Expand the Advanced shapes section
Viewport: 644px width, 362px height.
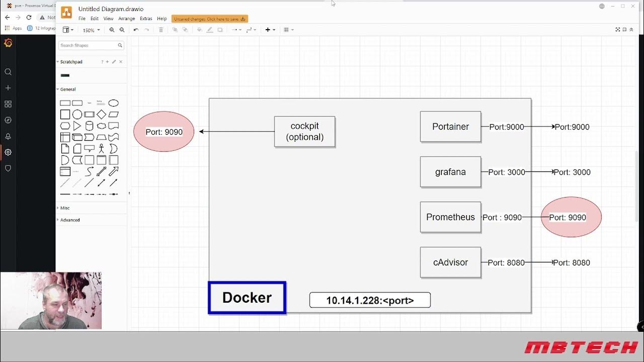click(x=68, y=220)
